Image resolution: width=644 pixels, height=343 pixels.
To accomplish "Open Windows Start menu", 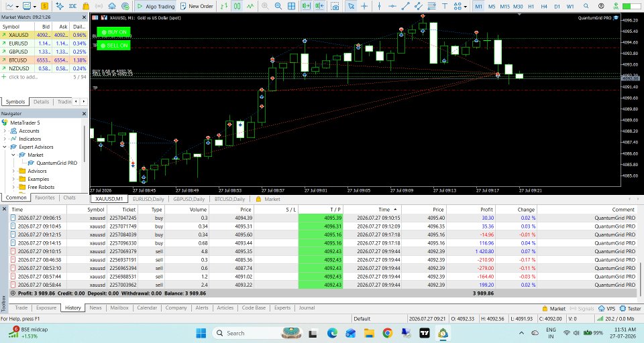I will coord(201,333).
